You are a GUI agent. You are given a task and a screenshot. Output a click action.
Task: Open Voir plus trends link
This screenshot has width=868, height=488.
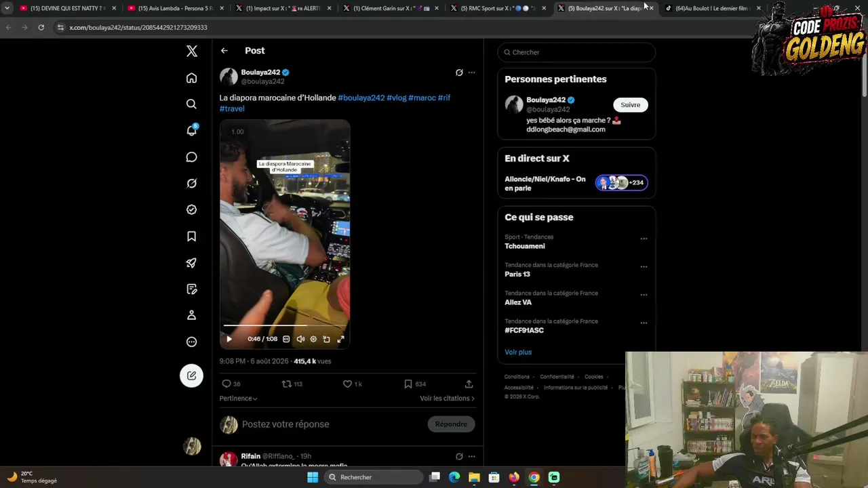518,352
